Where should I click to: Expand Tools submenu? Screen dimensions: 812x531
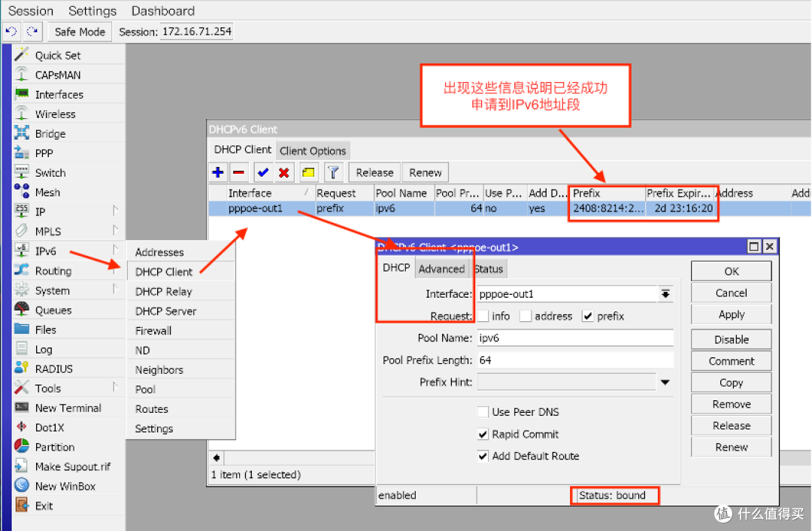tap(116, 387)
